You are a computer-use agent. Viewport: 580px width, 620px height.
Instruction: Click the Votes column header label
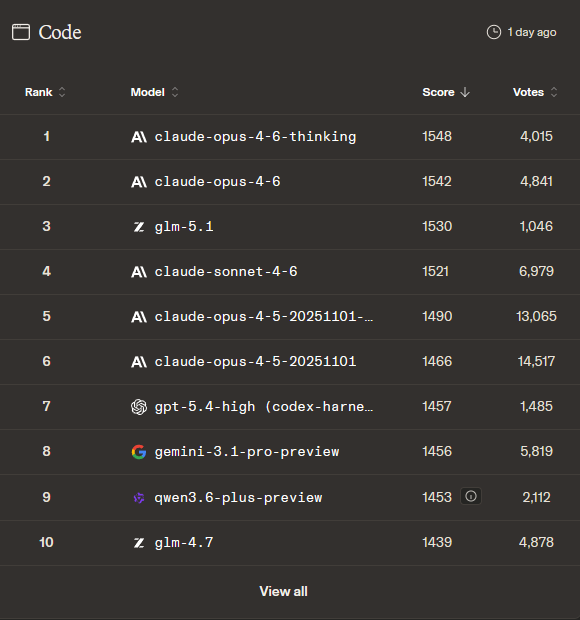pos(528,92)
